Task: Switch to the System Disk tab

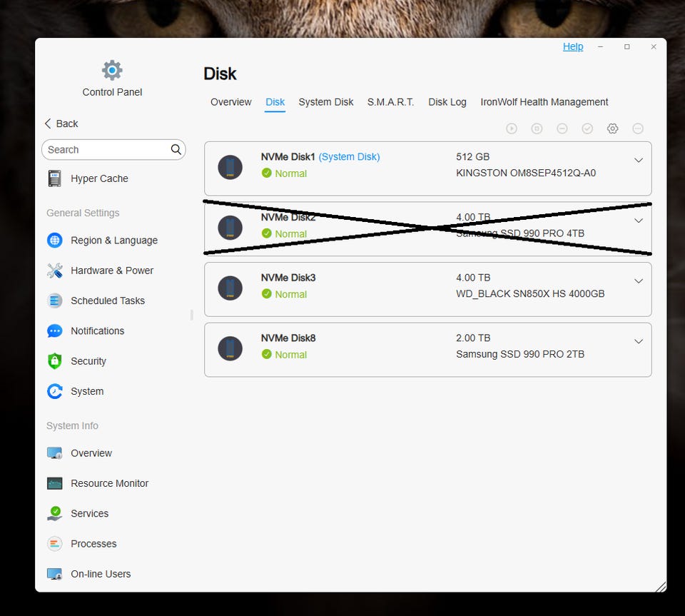Action: pyautogui.click(x=326, y=102)
